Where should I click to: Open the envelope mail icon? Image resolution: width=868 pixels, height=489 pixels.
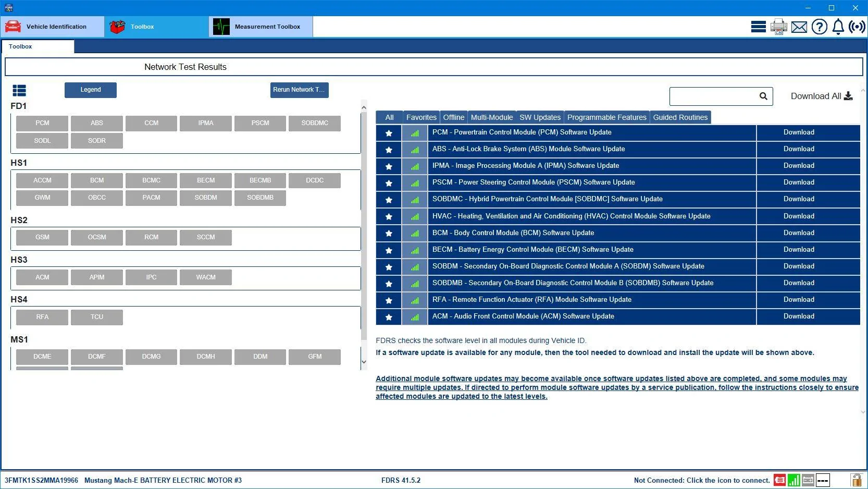(799, 27)
